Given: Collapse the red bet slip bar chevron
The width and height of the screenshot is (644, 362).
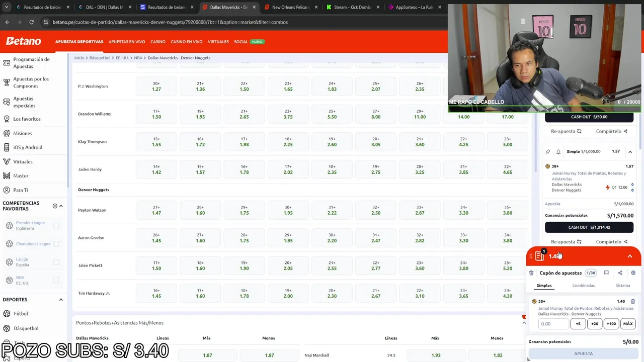Looking at the screenshot, I should pyautogui.click(x=630, y=256).
